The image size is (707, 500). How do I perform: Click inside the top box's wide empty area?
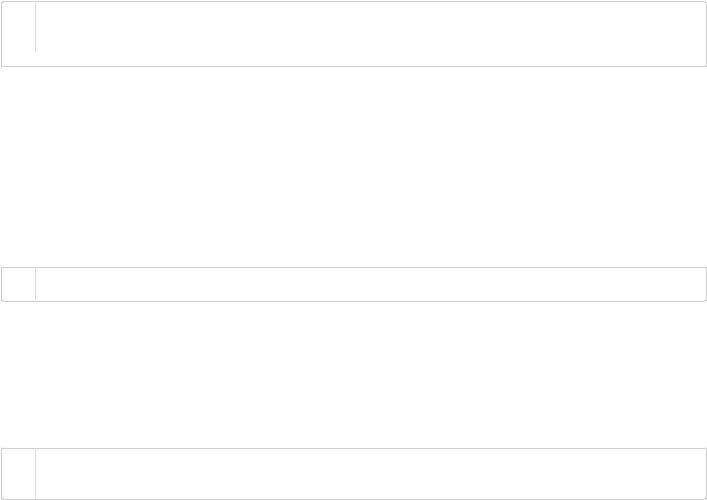(371, 34)
